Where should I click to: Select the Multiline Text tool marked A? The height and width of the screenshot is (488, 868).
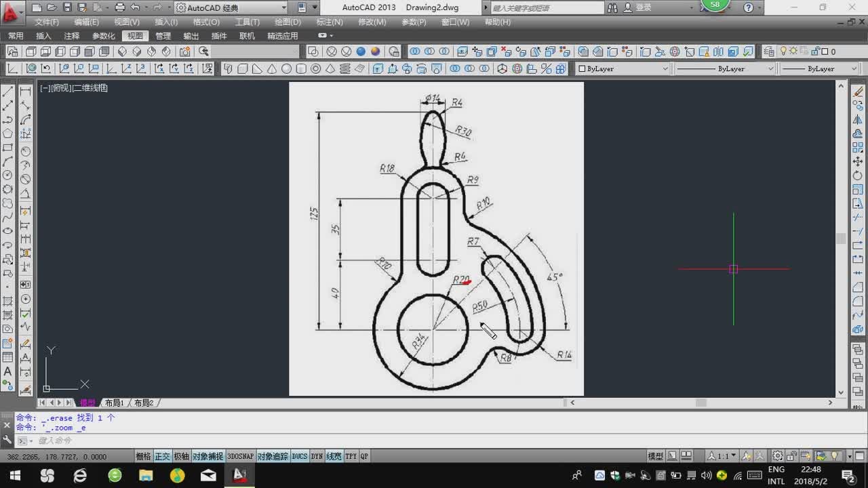click(x=8, y=371)
